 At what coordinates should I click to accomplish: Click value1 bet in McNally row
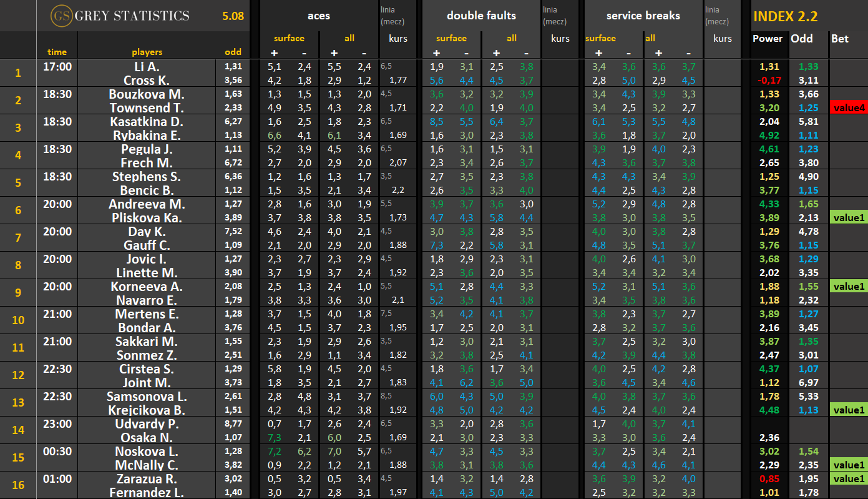point(849,465)
